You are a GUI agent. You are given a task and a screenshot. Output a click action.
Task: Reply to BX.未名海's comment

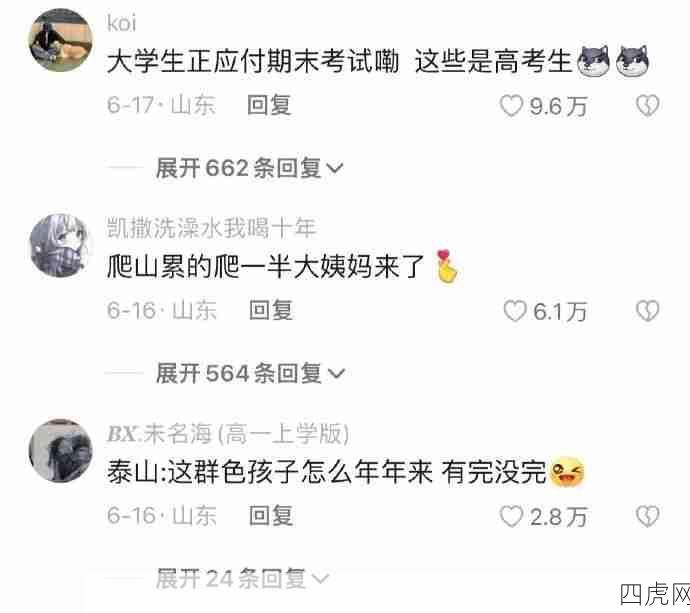[x=271, y=516]
